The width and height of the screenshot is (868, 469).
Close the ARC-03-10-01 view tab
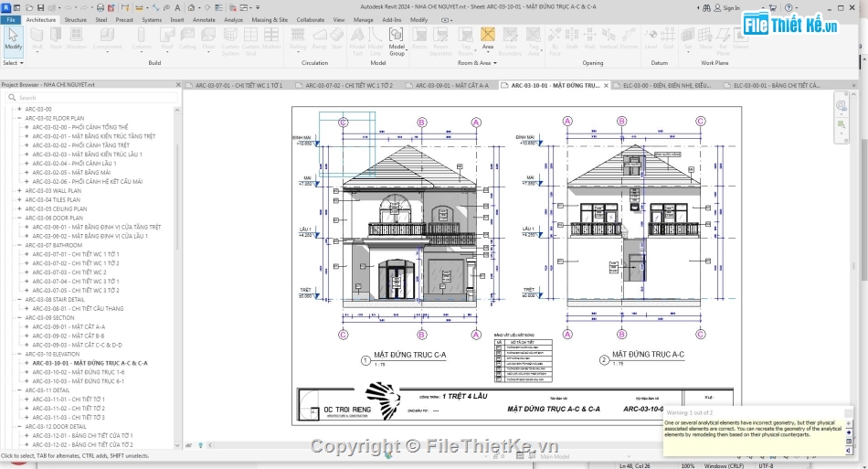point(606,85)
